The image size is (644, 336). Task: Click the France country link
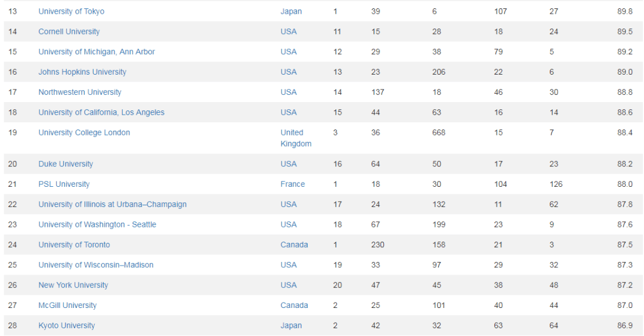click(x=292, y=184)
